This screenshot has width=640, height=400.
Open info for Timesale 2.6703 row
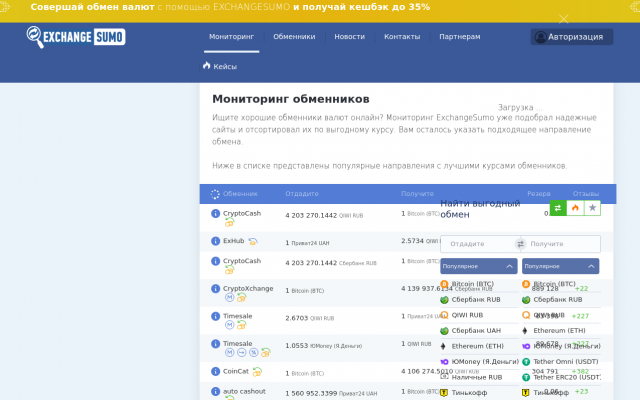216,316
